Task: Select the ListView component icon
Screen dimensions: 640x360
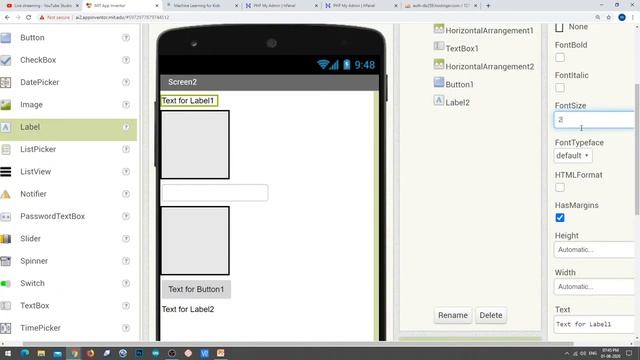Action: coord(6,172)
